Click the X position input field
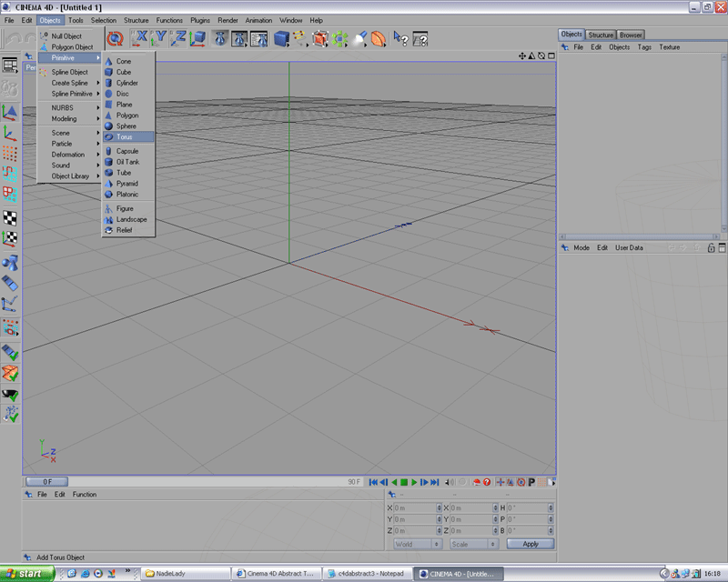This screenshot has width=728, height=582. point(415,507)
